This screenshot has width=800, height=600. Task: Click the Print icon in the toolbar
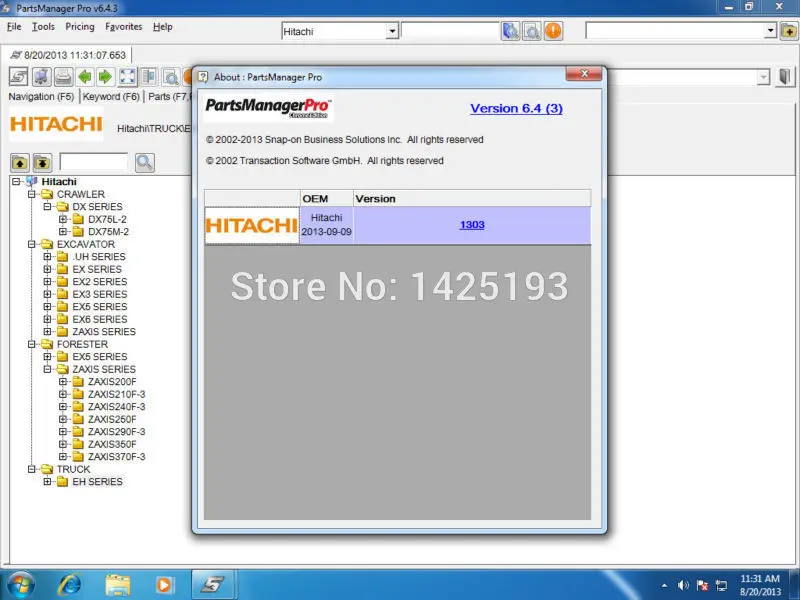pos(62,76)
